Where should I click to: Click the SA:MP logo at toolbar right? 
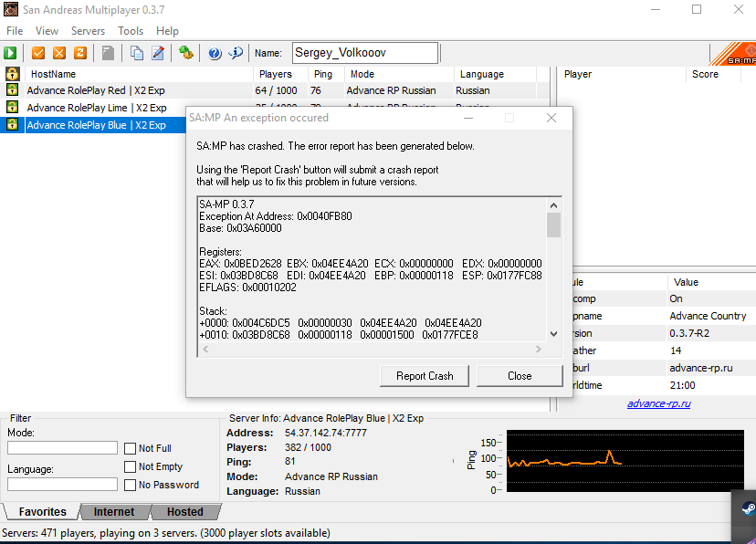coord(733,54)
